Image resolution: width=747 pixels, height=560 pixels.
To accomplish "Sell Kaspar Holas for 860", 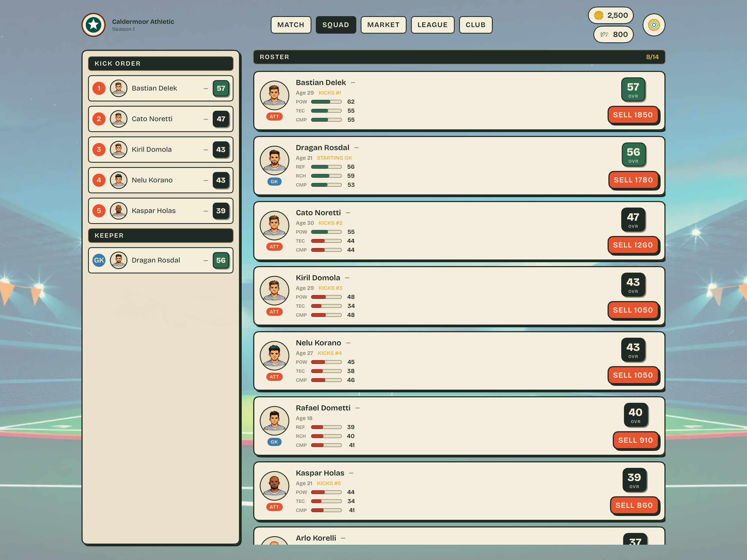I will pyautogui.click(x=634, y=505).
